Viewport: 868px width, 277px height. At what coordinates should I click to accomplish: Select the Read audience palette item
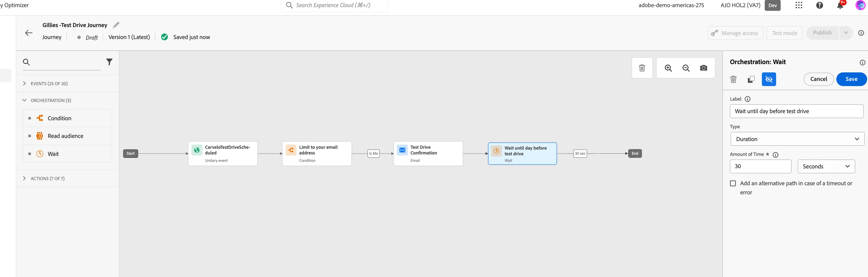(x=67, y=136)
